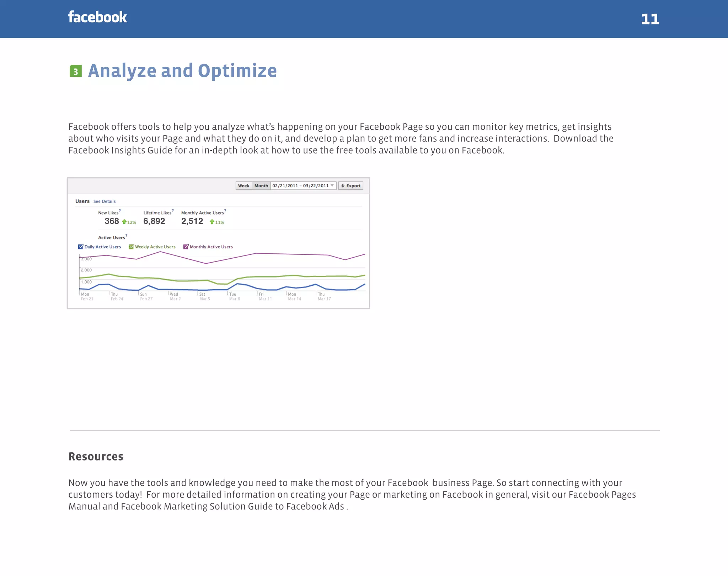Click the green number 3 section badge

click(76, 71)
